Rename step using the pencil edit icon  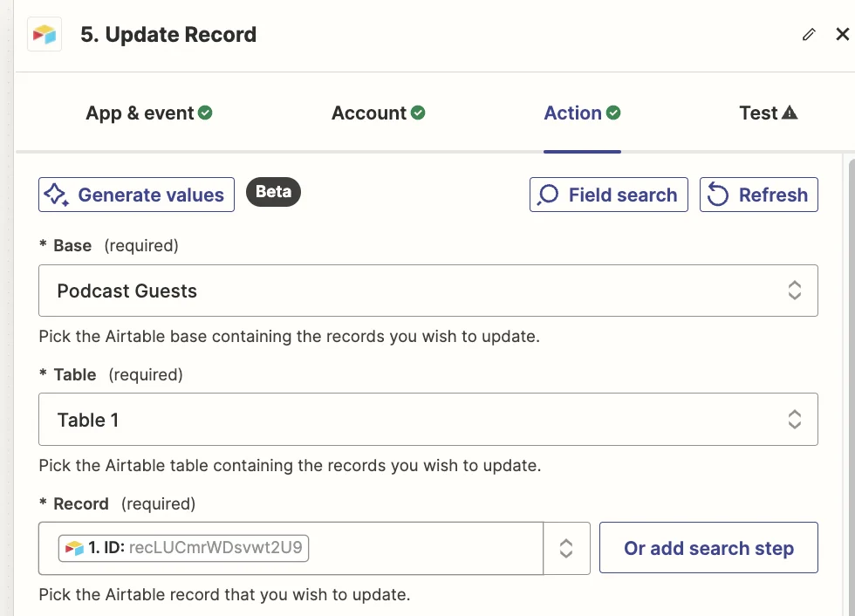click(809, 34)
